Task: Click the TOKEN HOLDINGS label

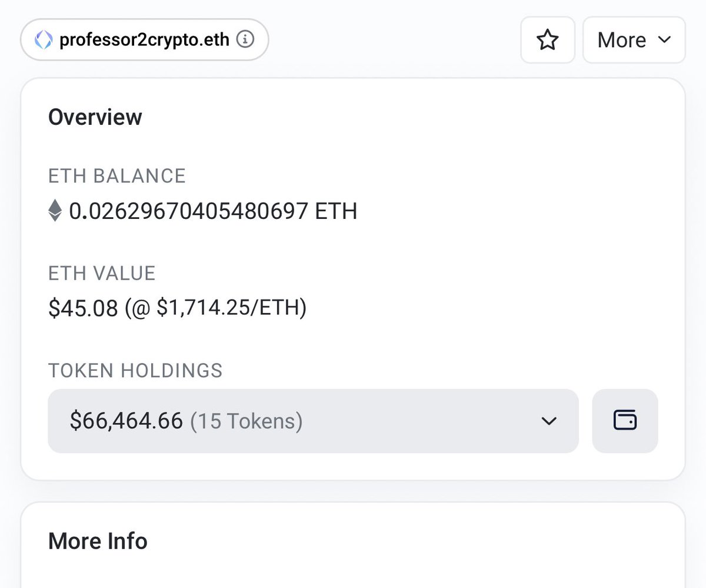Action: [x=135, y=370]
